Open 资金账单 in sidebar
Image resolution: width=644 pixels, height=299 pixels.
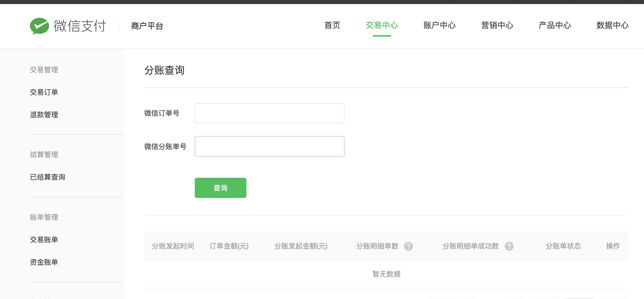coord(44,262)
